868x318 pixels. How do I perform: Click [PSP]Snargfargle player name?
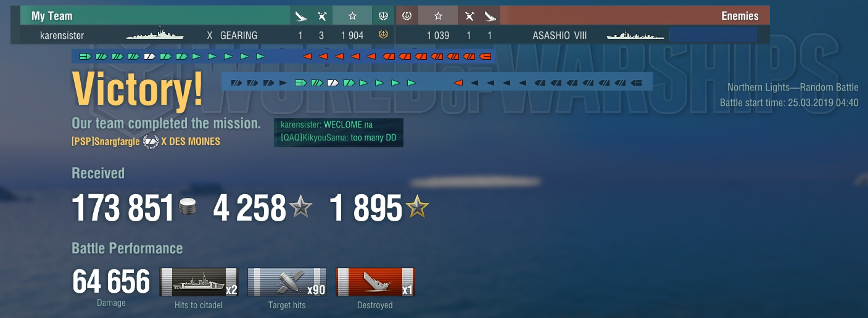coord(106,141)
